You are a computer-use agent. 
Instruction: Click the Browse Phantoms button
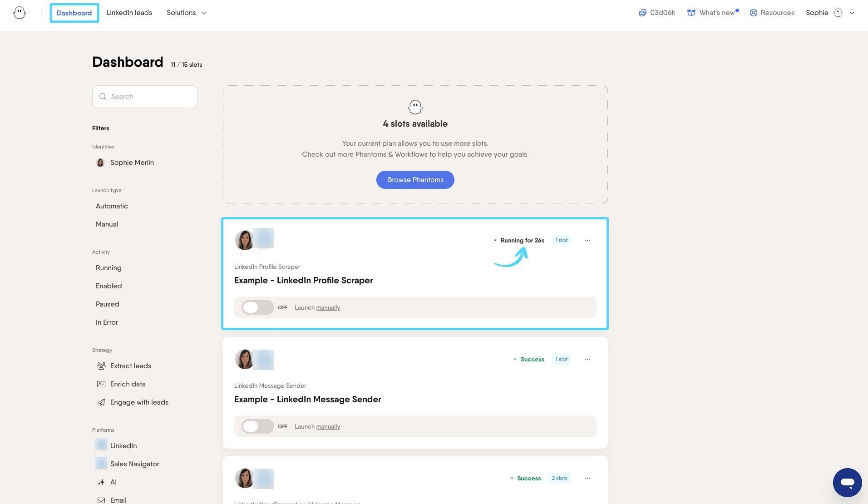[x=415, y=180]
